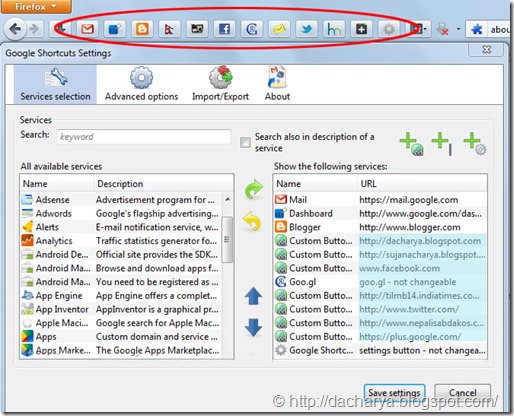Close the Google Shortcuts Settings dialog
This screenshot has height=416, width=514.
pos(486,49)
